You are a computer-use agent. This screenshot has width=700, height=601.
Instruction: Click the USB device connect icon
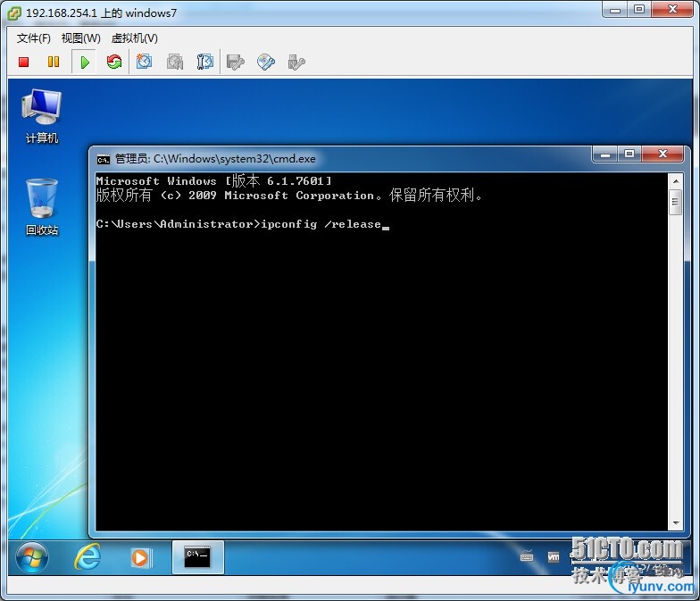[296, 63]
